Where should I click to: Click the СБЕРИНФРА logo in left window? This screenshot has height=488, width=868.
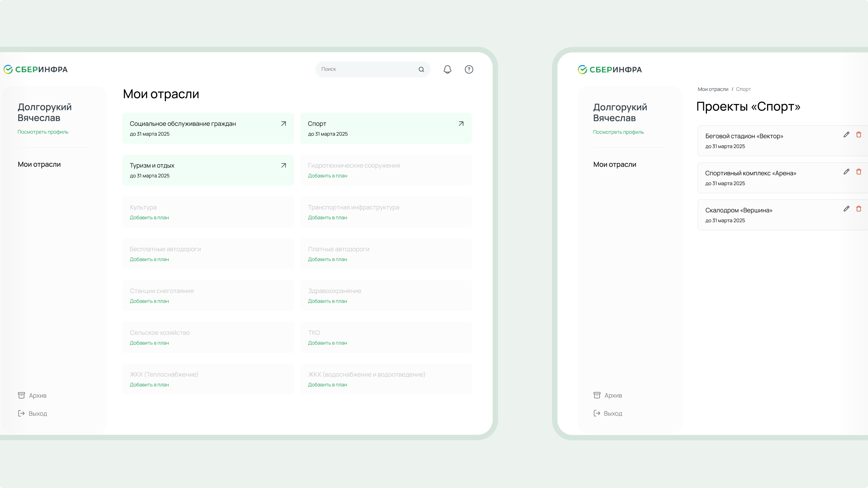click(36, 69)
